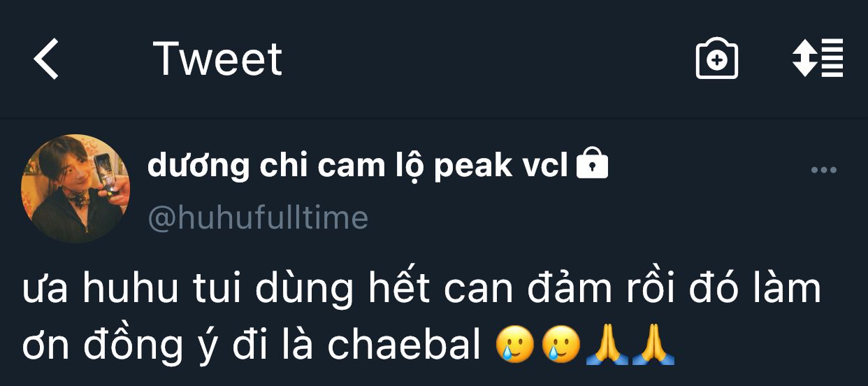868x386 pixels.
Task: Open the @huhufulltime handle link
Action: [258, 218]
